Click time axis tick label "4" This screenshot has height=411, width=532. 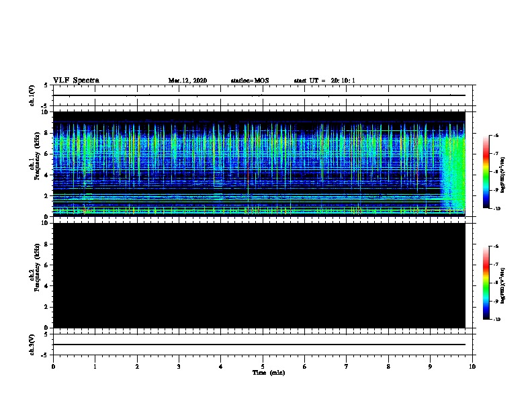[221, 367]
